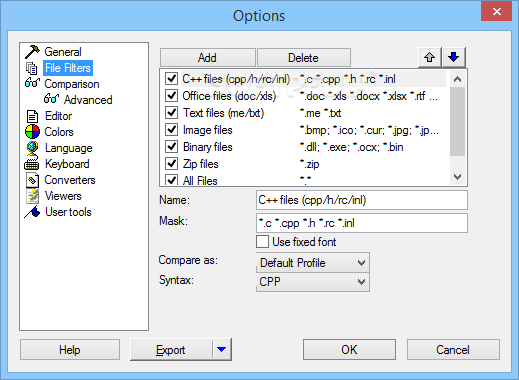Click the Help button

pos(70,350)
